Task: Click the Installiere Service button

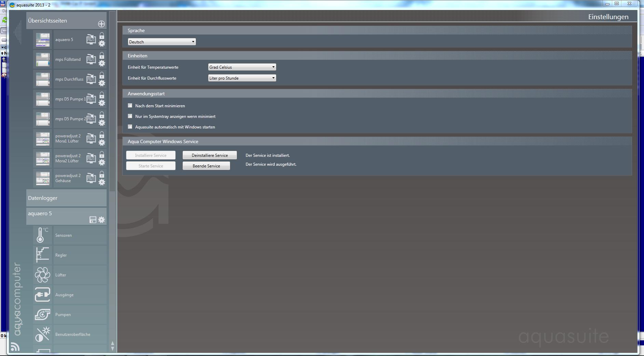Action: tap(151, 155)
